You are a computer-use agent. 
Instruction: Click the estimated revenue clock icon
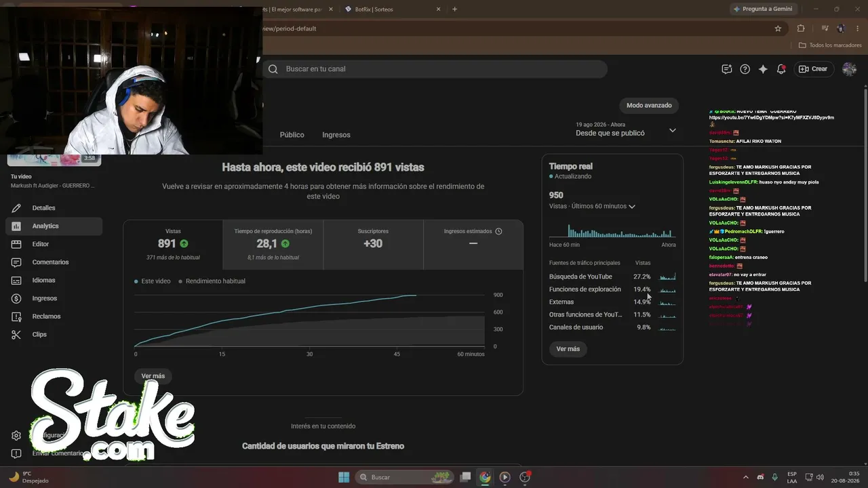[x=498, y=231]
